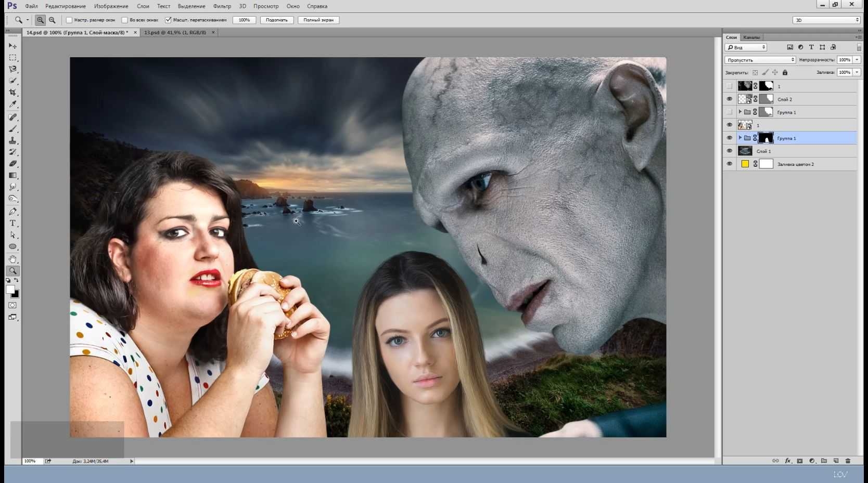Select the Crop tool

point(13,93)
